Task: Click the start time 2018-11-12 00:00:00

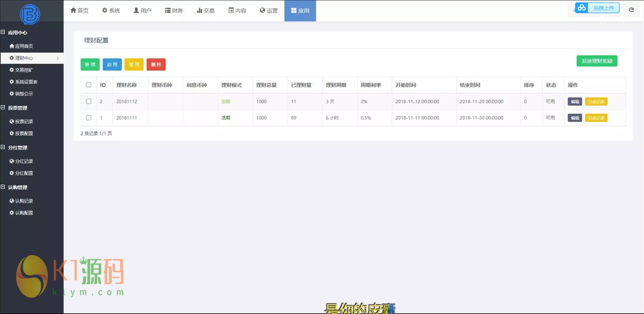Action: 418,101
